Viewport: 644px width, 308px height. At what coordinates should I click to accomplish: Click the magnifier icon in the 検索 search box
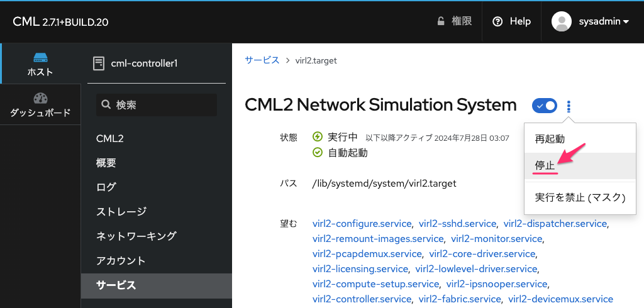coord(106,105)
